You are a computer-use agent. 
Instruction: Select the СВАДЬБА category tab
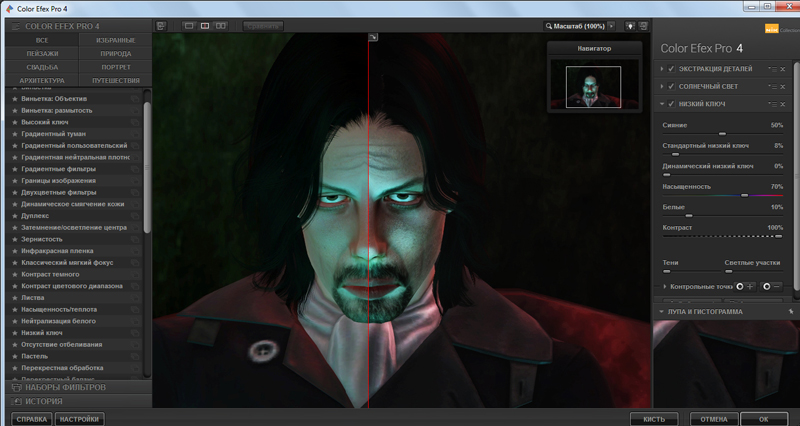[42, 67]
